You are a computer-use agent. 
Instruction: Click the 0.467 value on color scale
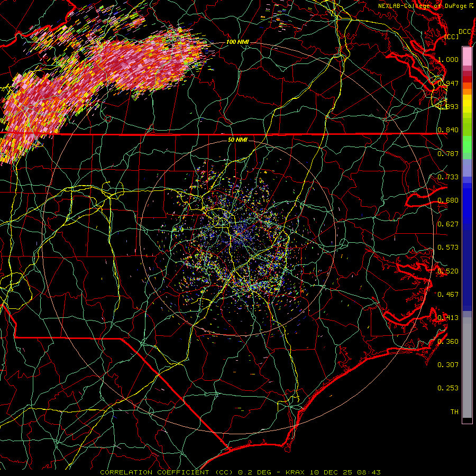448,295
